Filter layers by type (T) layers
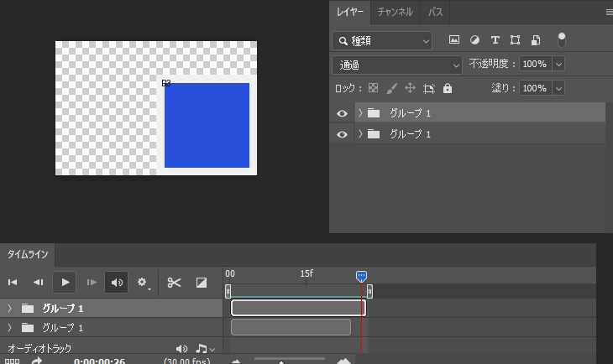This screenshot has height=364, width=613. tap(495, 39)
